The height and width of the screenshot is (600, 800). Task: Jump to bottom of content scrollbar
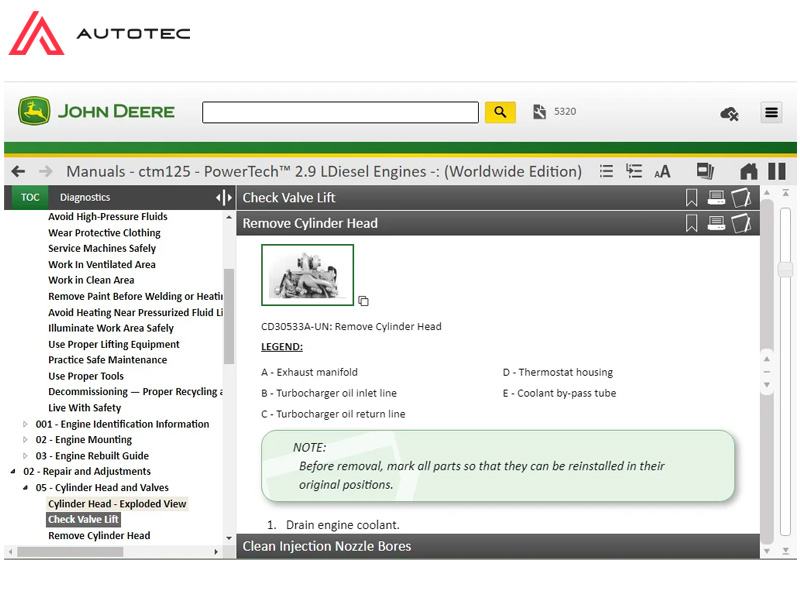coord(786,551)
